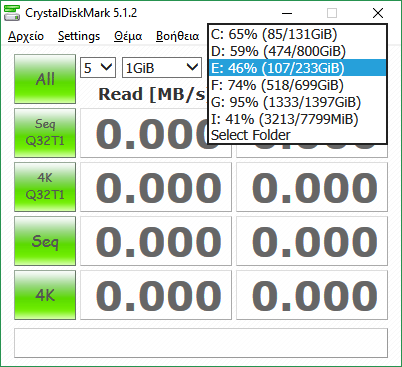Open the test count dropdown showing 5
Image resolution: width=402 pixels, height=367 pixels.
pyautogui.click(x=98, y=68)
